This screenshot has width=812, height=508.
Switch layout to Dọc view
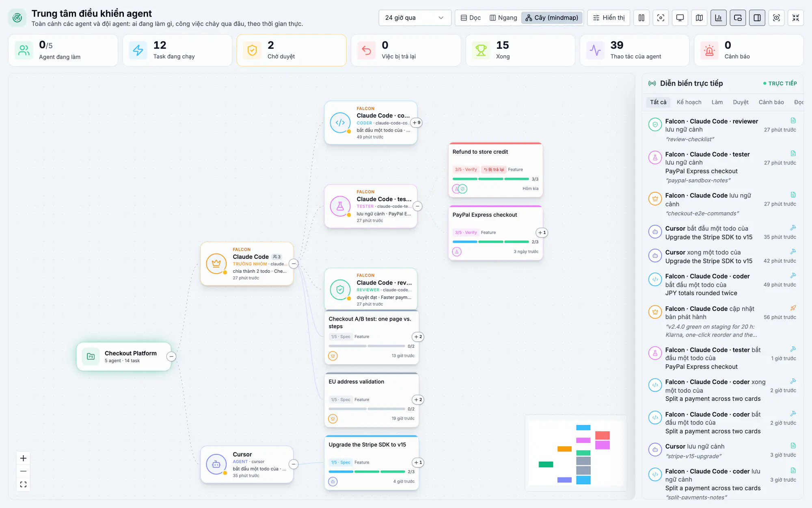point(471,18)
